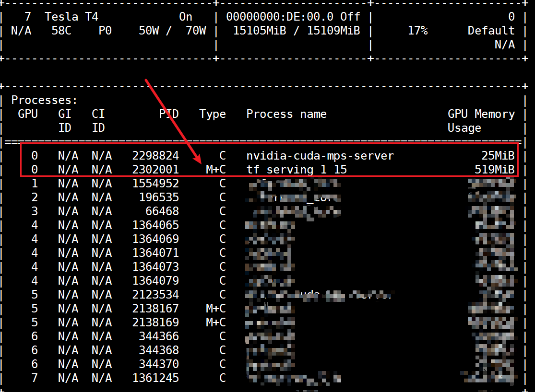This screenshot has height=392, width=535.
Task: Click GPU utilization '17%'
Action: coord(418,31)
